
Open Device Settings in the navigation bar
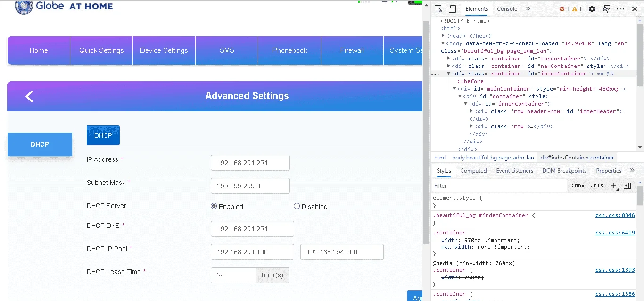coord(164,50)
